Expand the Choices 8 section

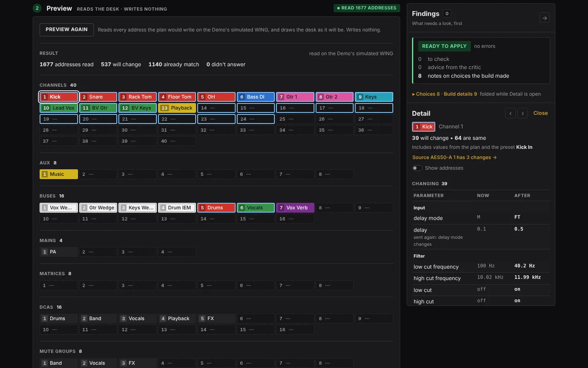[426, 94]
